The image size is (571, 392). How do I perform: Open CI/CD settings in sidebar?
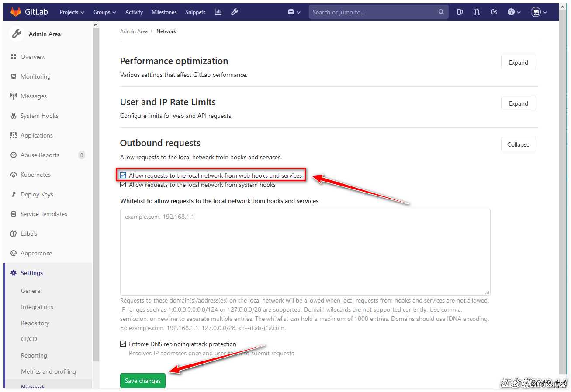[29, 339]
